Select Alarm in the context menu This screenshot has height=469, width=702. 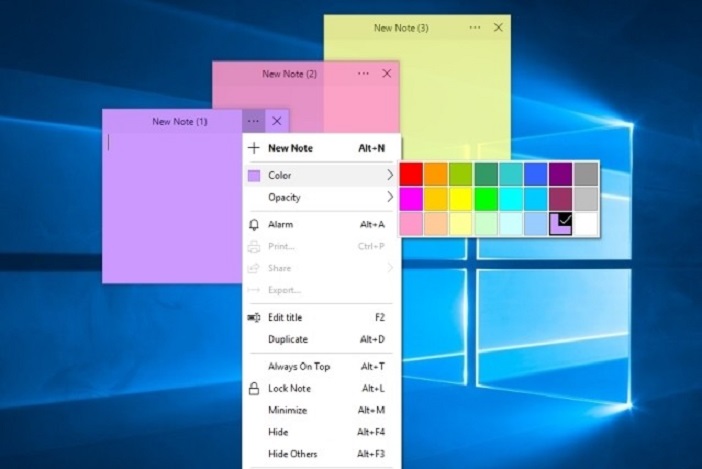coord(322,224)
